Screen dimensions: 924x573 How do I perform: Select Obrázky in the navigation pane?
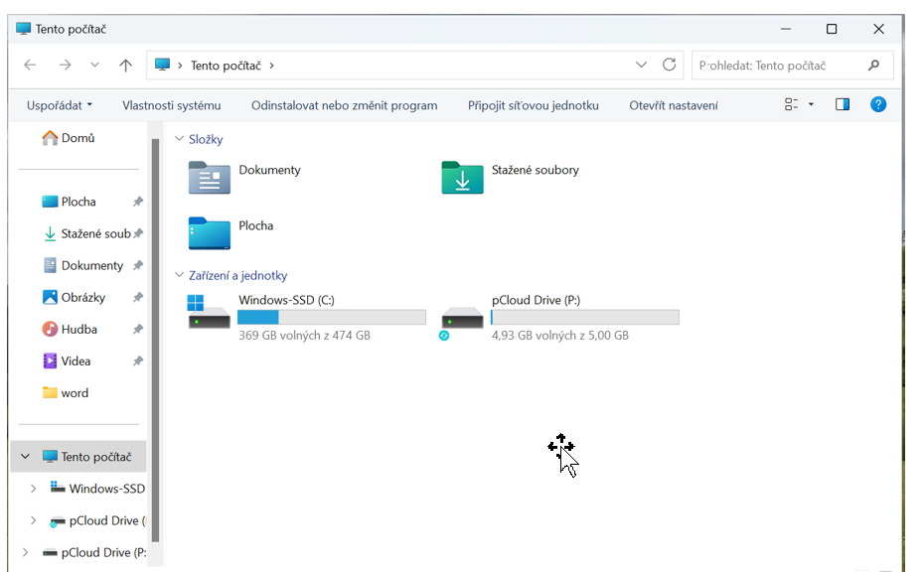pos(82,298)
